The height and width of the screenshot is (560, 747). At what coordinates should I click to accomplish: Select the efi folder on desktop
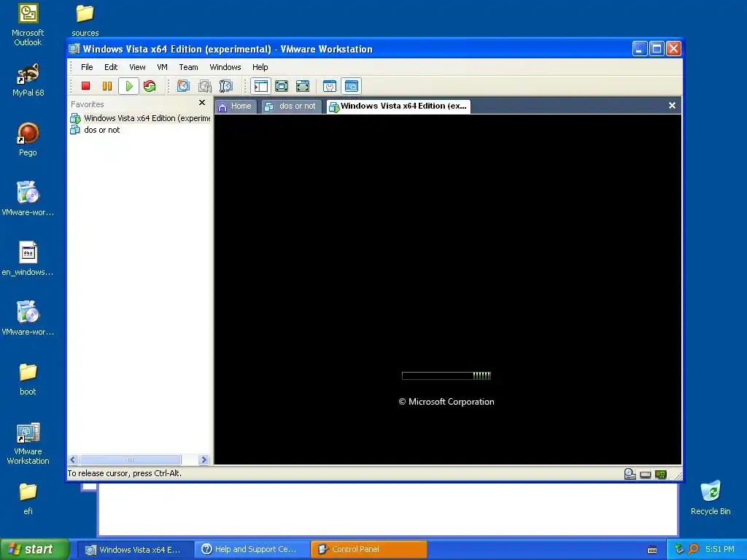coord(28,499)
